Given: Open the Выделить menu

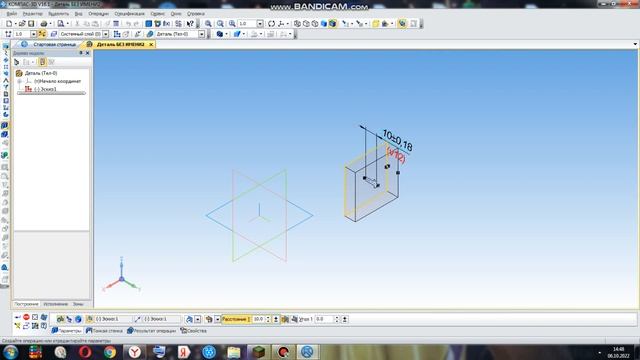Looking at the screenshot, I should tap(58, 13).
